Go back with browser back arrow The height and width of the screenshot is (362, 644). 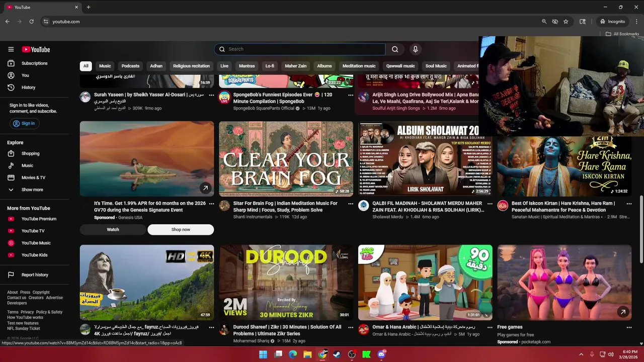[7, 22]
